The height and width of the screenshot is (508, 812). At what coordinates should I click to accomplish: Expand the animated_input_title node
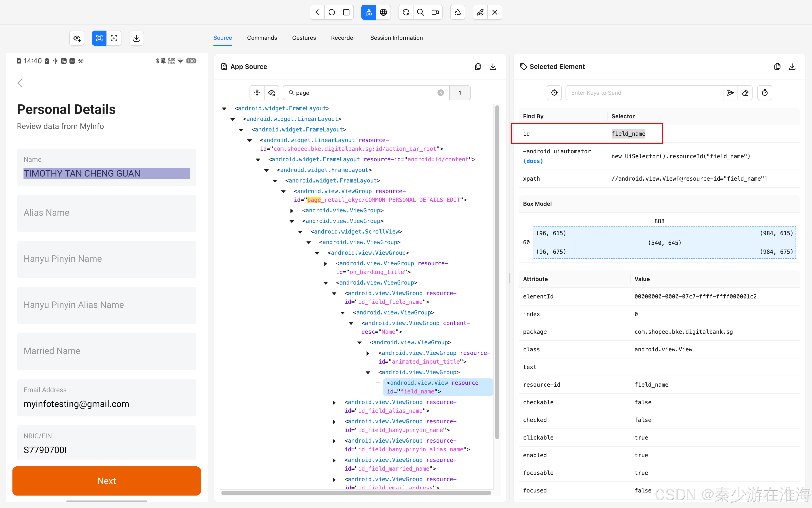(x=368, y=353)
